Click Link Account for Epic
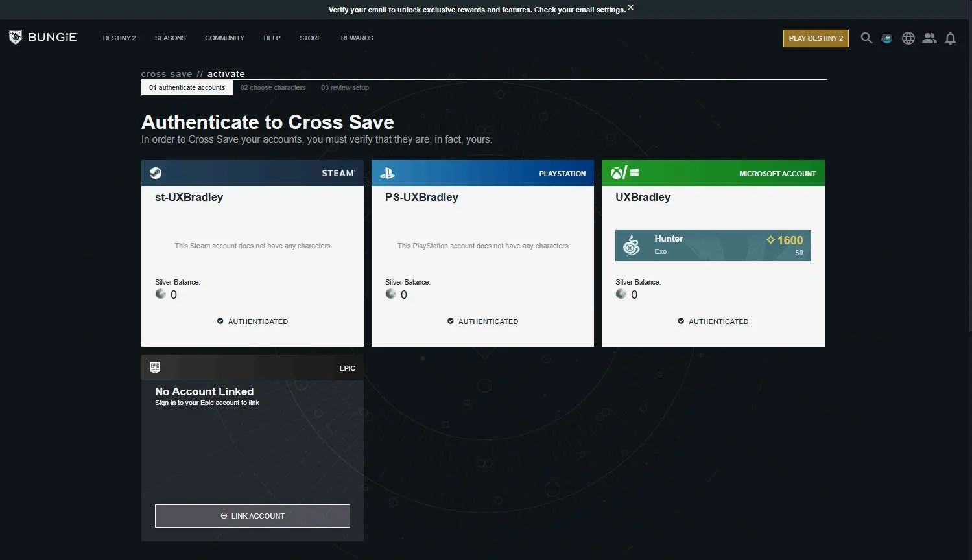Image resolution: width=972 pixels, height=560 pixels. [252, 516]
